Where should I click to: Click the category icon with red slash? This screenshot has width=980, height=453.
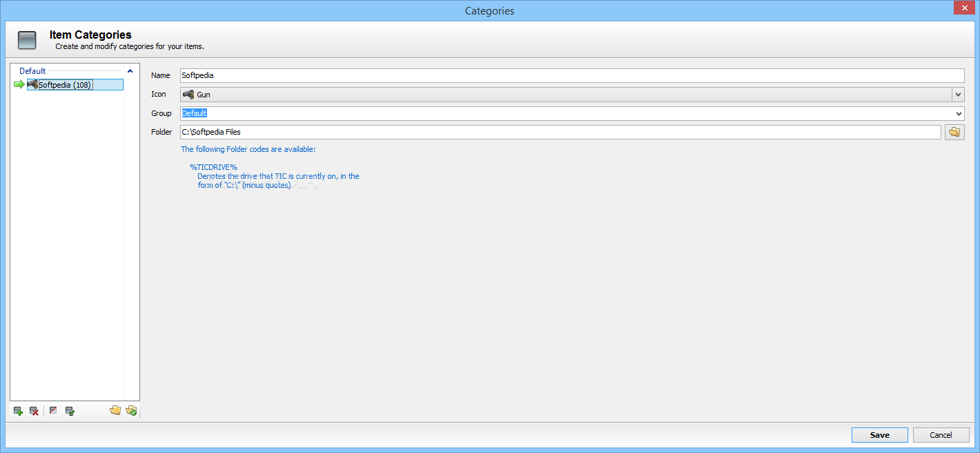click(x=53, y=411)
